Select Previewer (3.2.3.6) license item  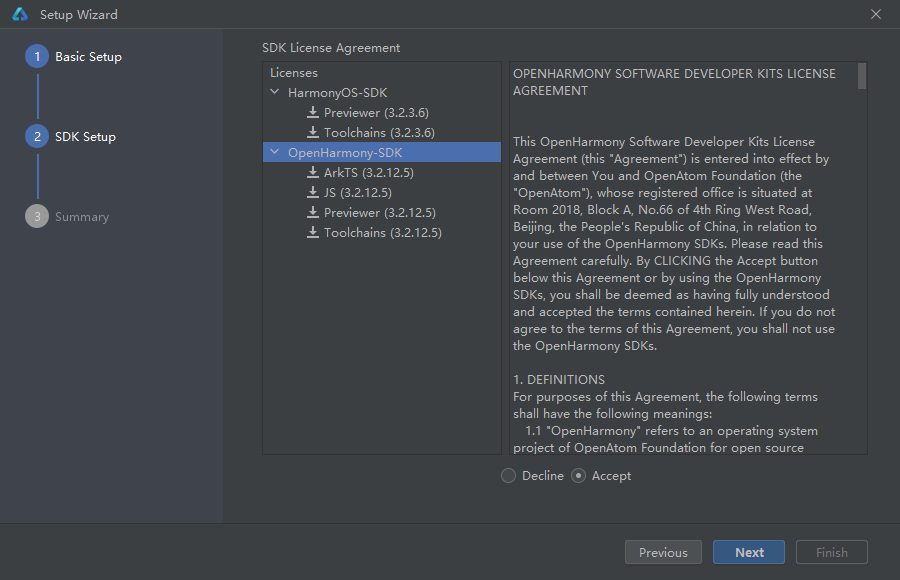pos(376,113)
